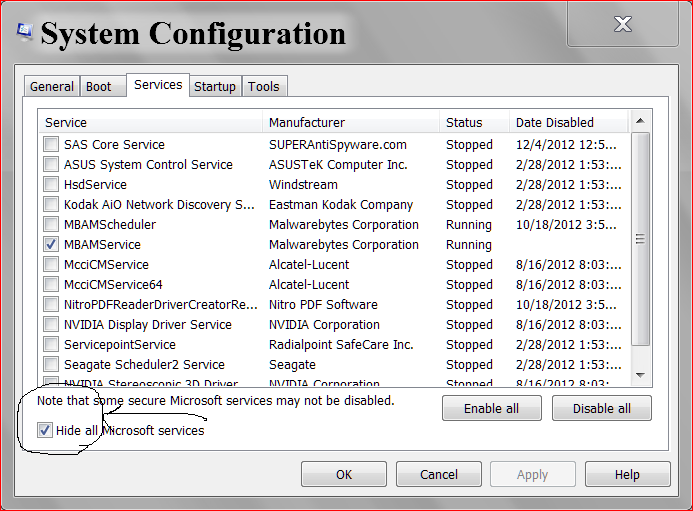Select the MBAMScheduler service name
The image size is (693, 511).
(x=110, y=225)
